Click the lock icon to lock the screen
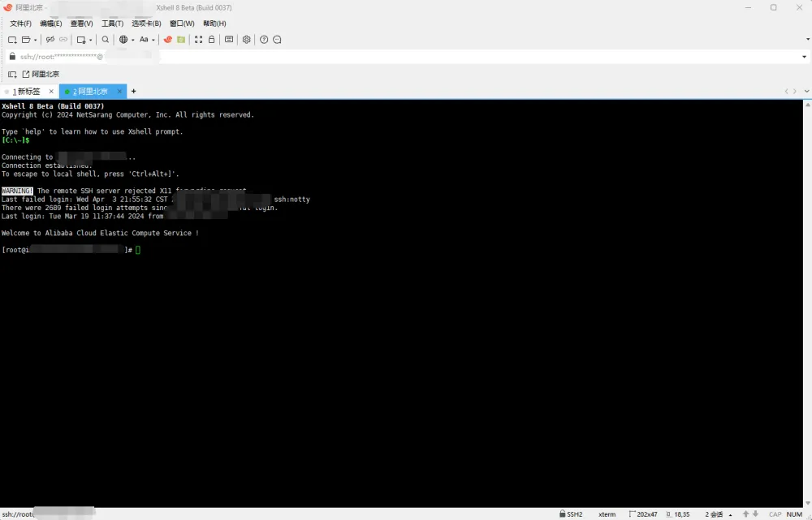 (212, 39)
